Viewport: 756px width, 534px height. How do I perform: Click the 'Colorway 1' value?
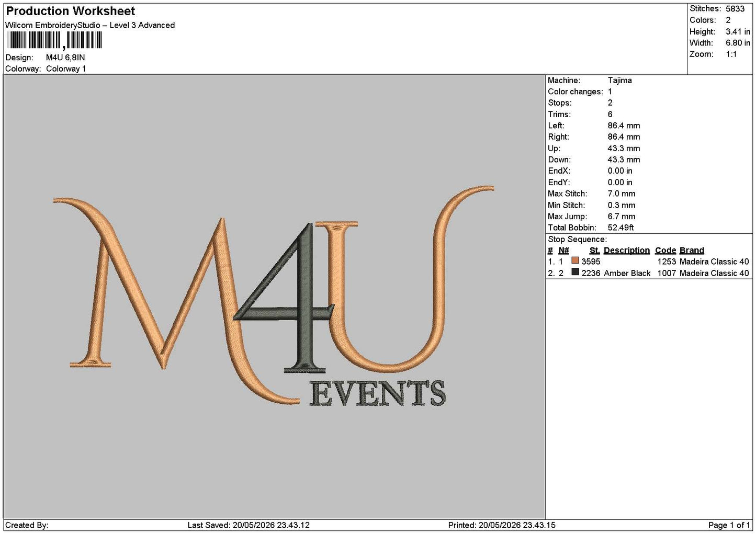[66, 69]
